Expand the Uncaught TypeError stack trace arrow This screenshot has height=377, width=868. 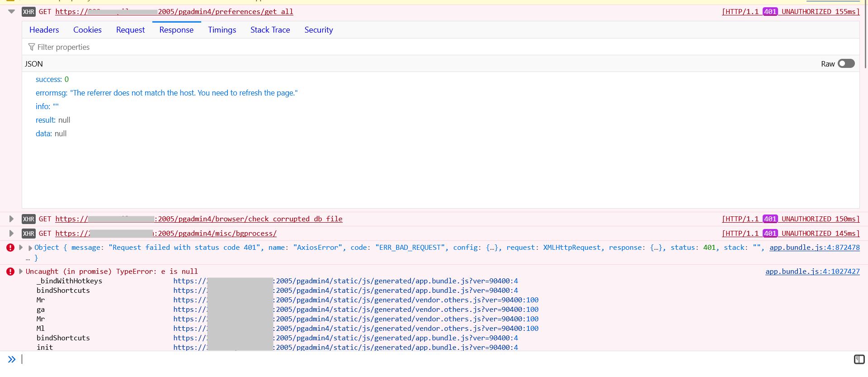21,272
